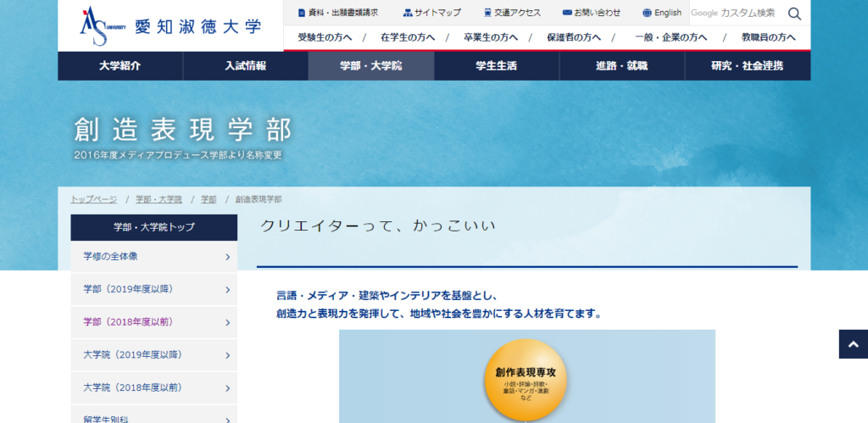
Task: Switch the site to English
Action: 668,13
